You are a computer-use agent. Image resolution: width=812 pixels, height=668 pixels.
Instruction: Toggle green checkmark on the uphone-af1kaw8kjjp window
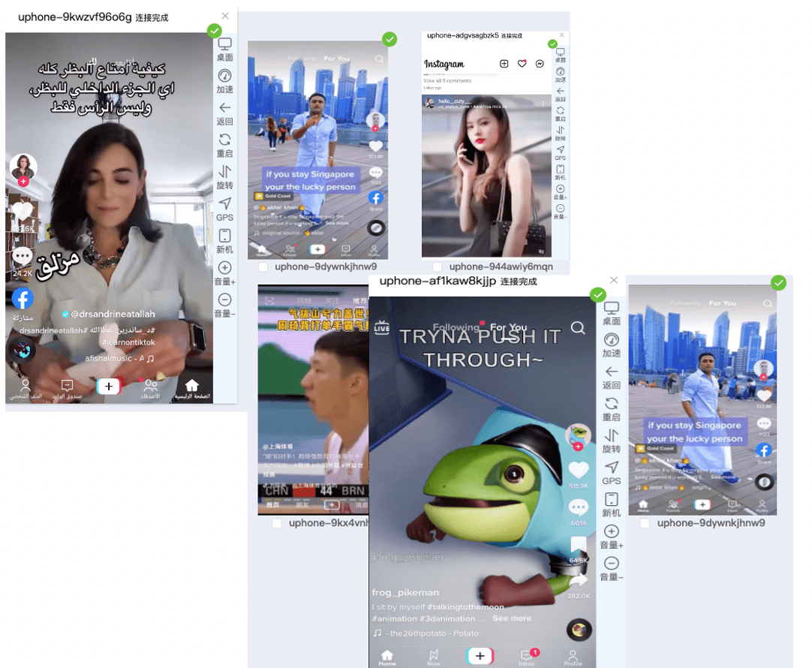[597, 294]
